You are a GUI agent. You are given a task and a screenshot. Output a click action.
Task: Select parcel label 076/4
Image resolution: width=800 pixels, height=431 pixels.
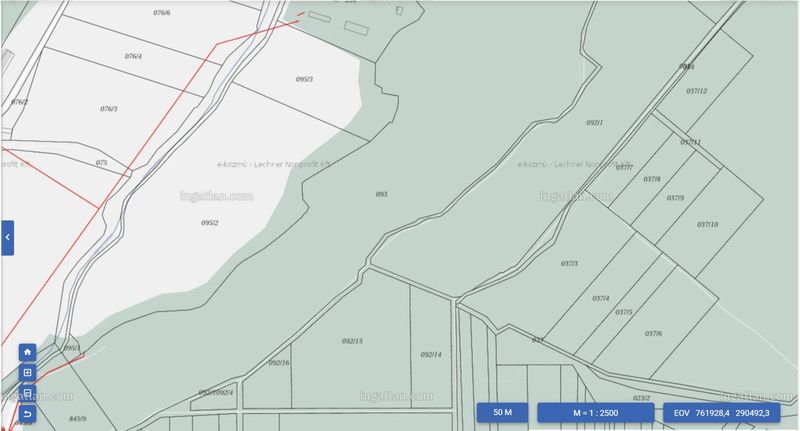click(x=133, y=56)
